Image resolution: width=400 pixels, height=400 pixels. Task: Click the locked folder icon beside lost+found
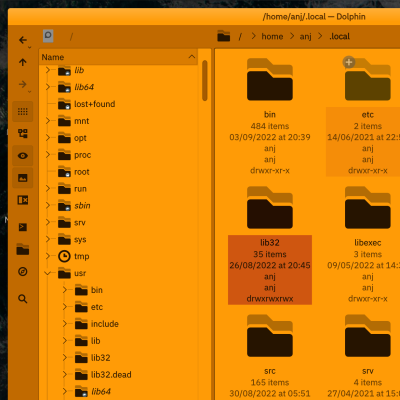click(64, 104)
